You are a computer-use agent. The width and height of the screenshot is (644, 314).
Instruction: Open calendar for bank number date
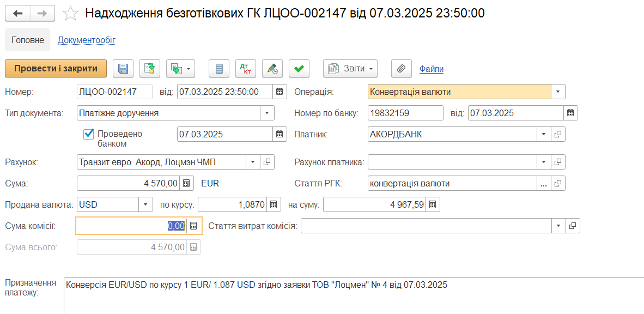571,113
